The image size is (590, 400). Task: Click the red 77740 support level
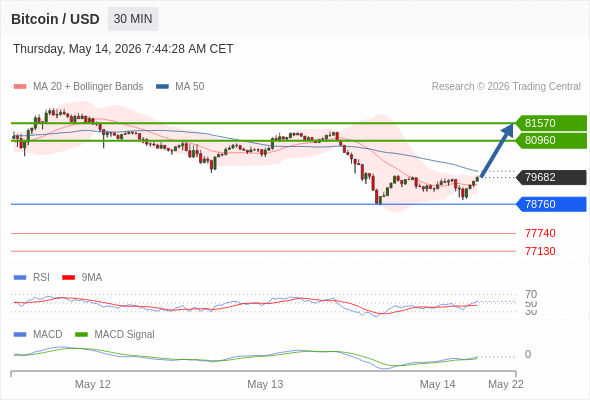coord(540,233)
